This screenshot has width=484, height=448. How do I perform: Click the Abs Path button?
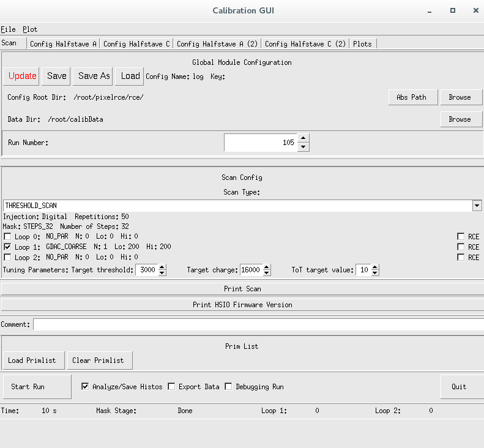[x=413, y=97]
